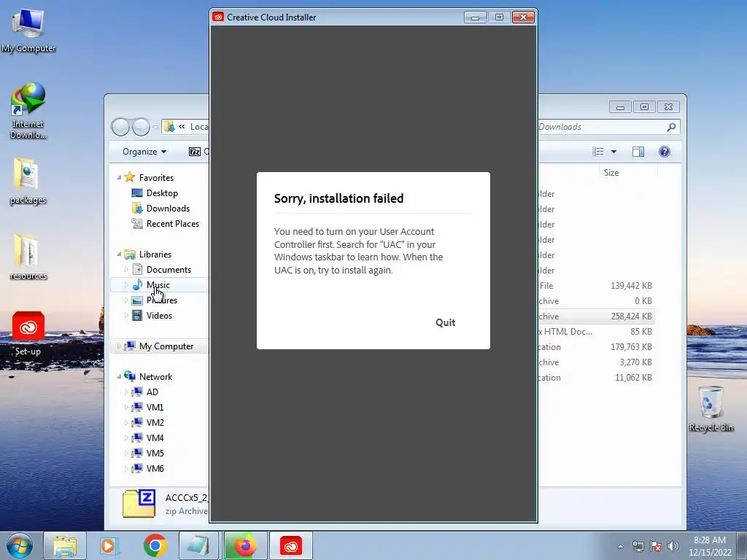The height and width of the screenshot is (560, 747).
Task: Select network computer VM1
Action: click(155, 407)
